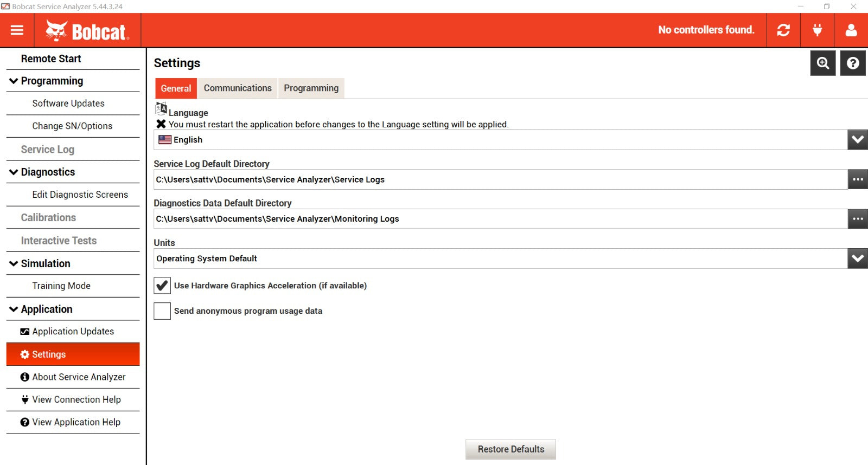Click the refresh controllers icon
The image size is (868, 465).
point(783,30)
